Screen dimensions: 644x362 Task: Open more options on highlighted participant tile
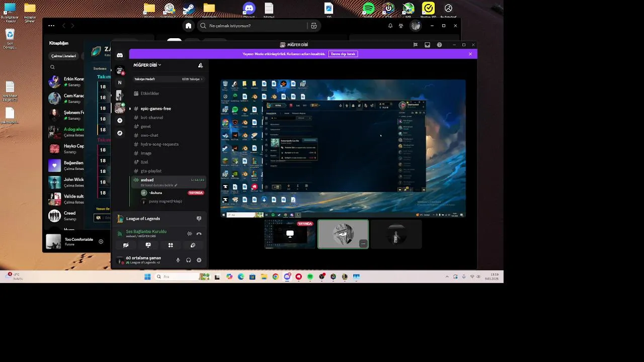tap(363, 244)
